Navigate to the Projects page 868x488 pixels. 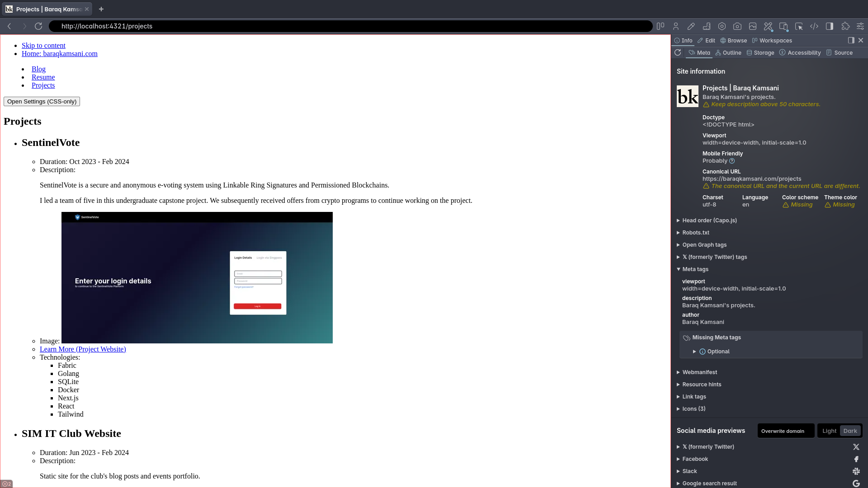coord(43,85)
